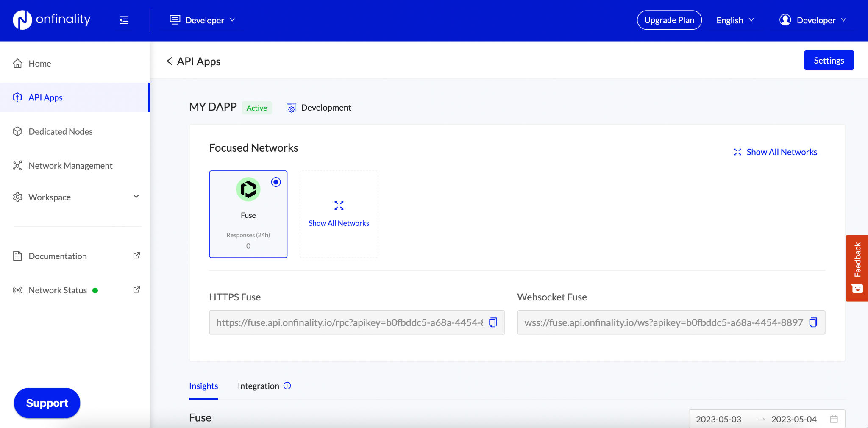Open the Feedback side tab

857,268
